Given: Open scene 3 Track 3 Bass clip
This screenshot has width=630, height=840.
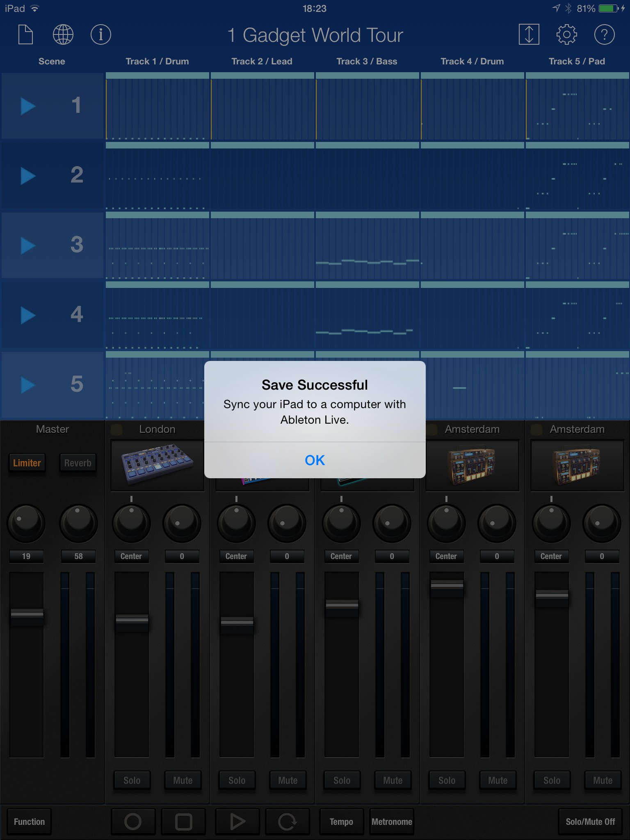Looking at the screenshot, I should (x=367, y=246).
